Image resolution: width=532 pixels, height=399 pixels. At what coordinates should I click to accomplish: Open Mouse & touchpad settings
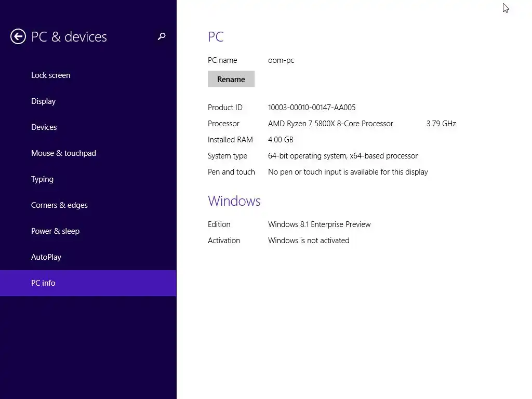coord(88,153)
